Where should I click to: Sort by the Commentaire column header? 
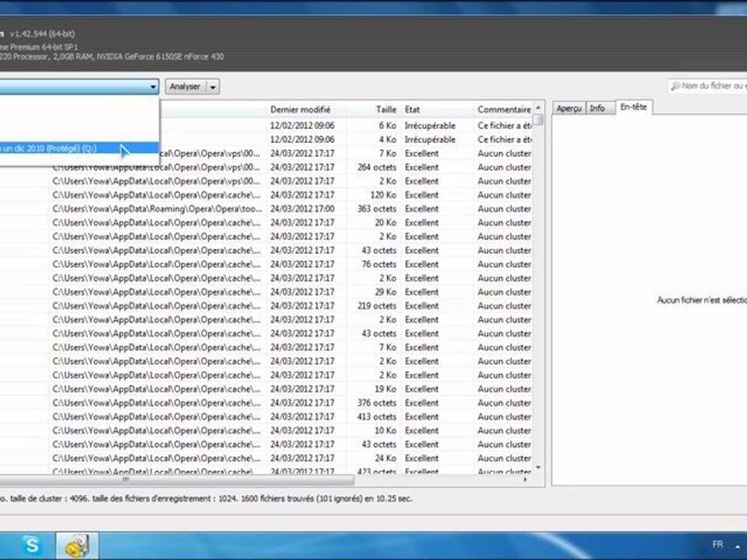tap(504, 110)
